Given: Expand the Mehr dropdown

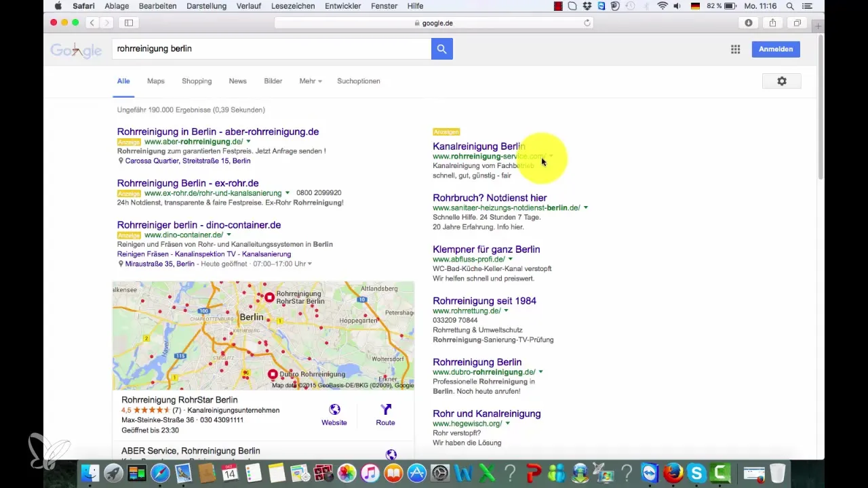Looking at the screenshot, I should [x=311, y=81].
